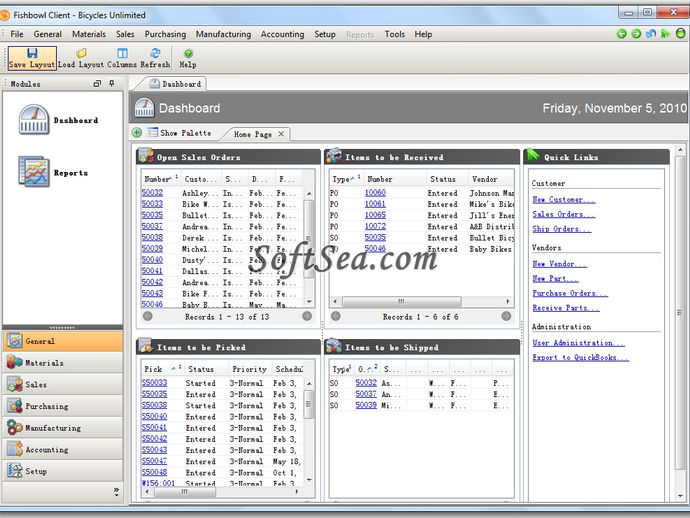Sort Items to be Picked by Pick column

click(x=163, y=369)
